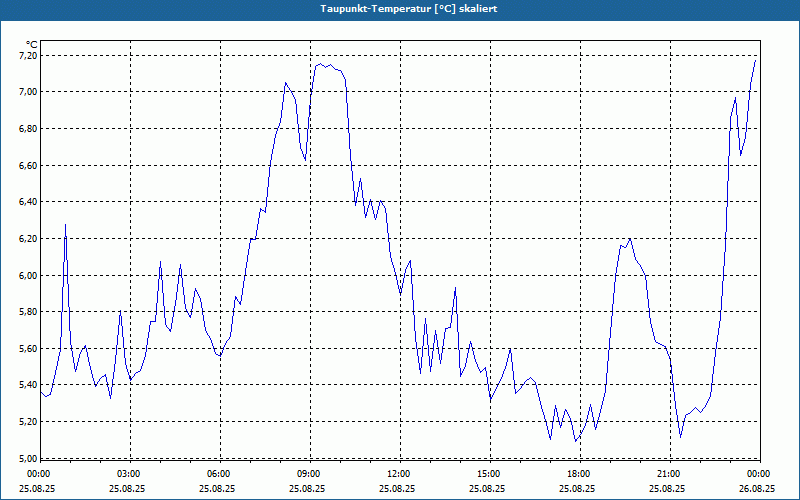The width and height of the screenshot is (800, 500).
Task: Click the curve's final point at right edge
Action: (756, 60)
